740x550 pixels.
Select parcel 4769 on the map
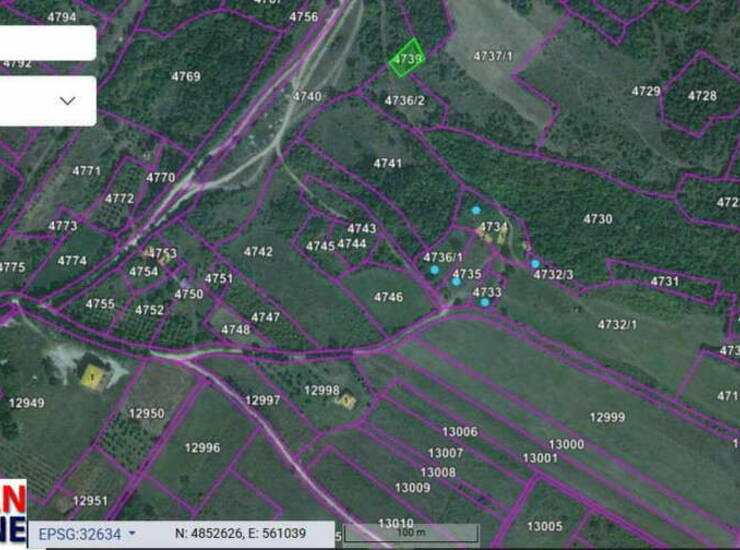pyautogui.click(x=185, y=76)
